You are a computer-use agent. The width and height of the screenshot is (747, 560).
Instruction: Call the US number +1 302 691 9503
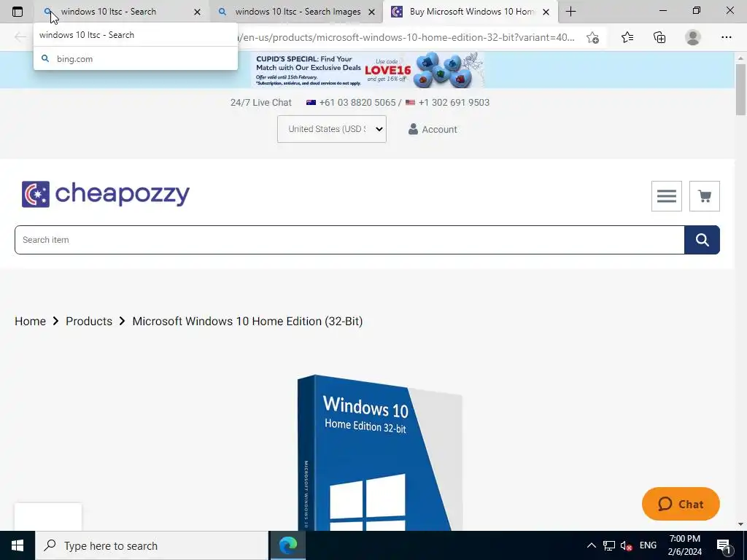click(454, 102)
